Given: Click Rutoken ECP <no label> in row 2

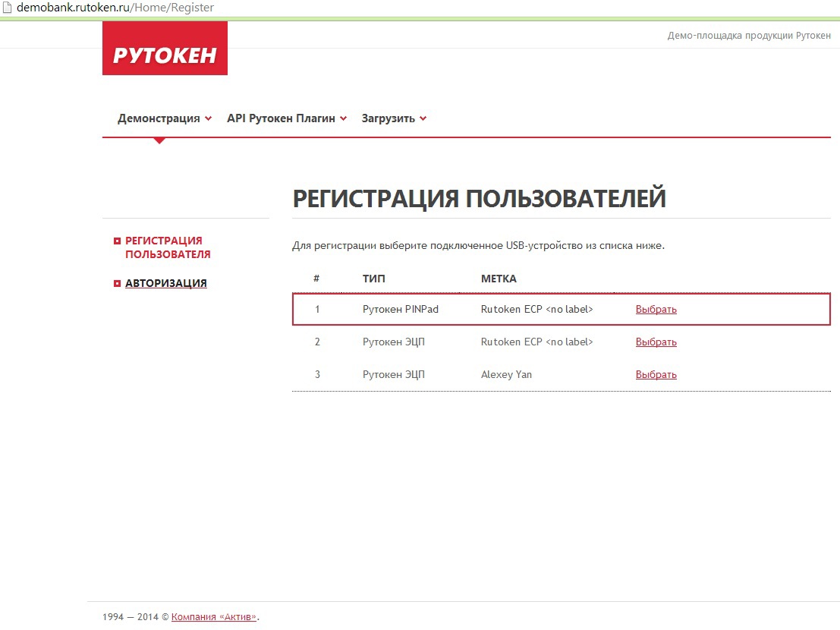Looking at the screenshot, I should point(536,342).
